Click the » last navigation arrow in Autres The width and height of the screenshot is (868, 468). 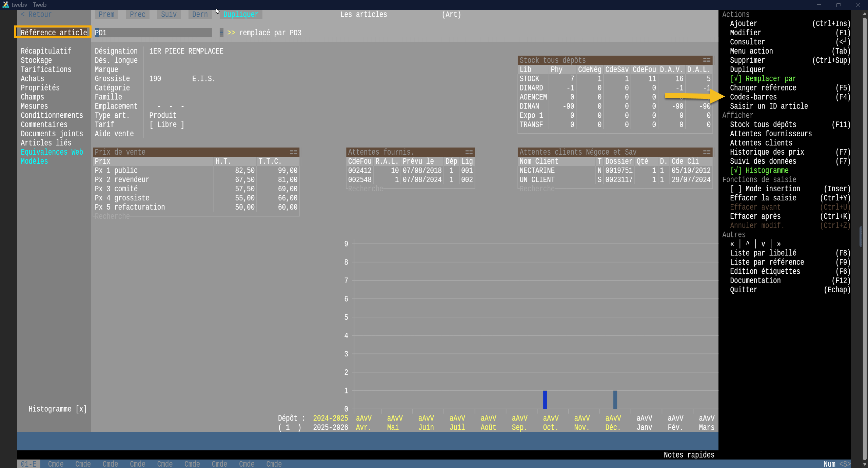[x=779, y=244]
